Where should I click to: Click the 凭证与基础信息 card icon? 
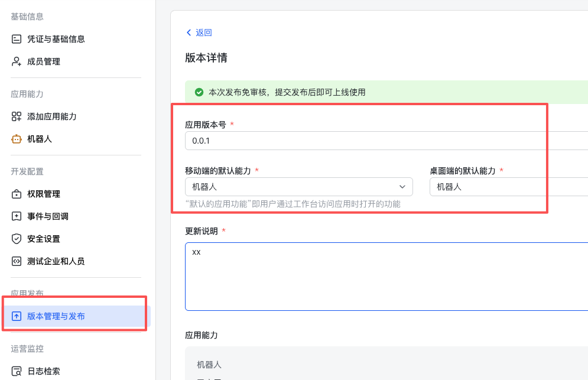point(17,39)
